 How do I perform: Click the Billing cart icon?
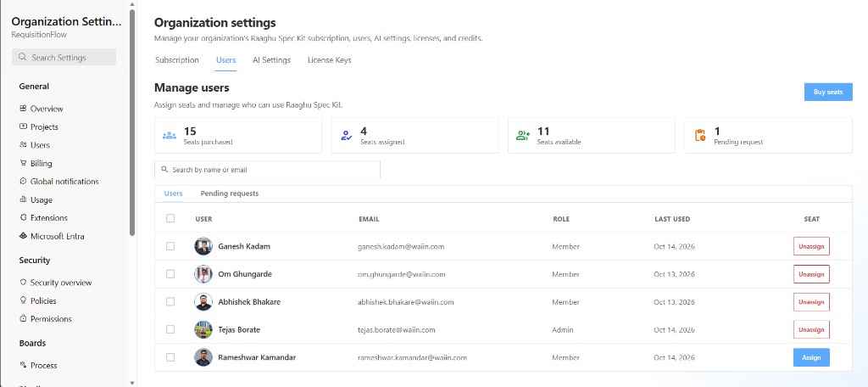(23, 163)
